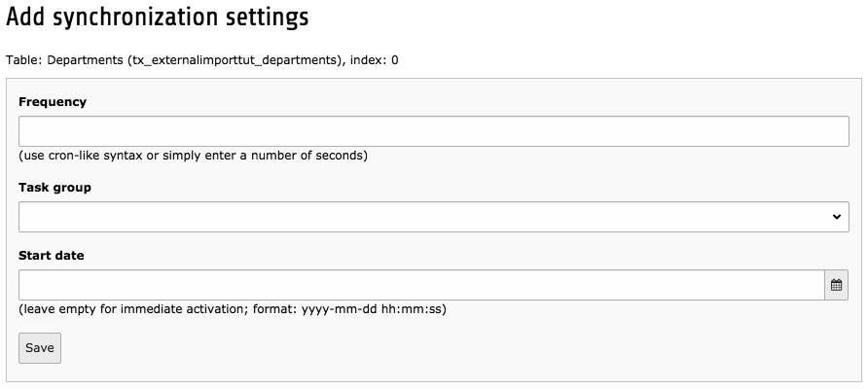Open the Task group dropdown

433,217
